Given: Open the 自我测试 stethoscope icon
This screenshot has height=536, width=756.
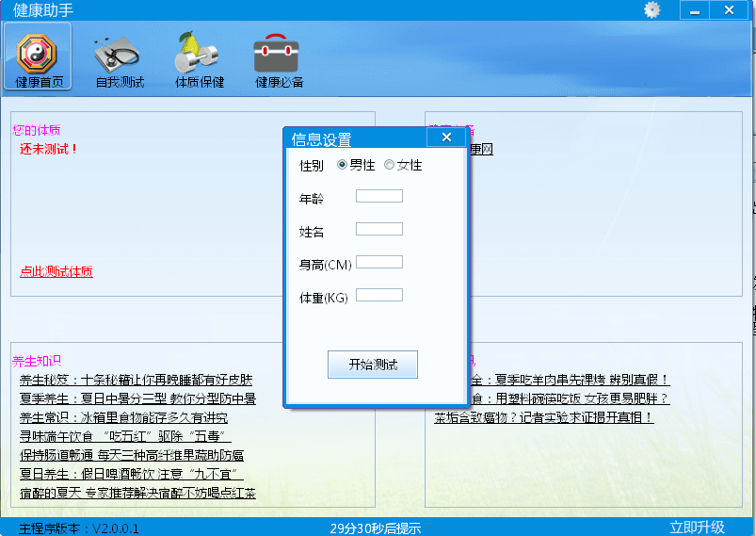Looking at the screenshot, I should point(119,57).
